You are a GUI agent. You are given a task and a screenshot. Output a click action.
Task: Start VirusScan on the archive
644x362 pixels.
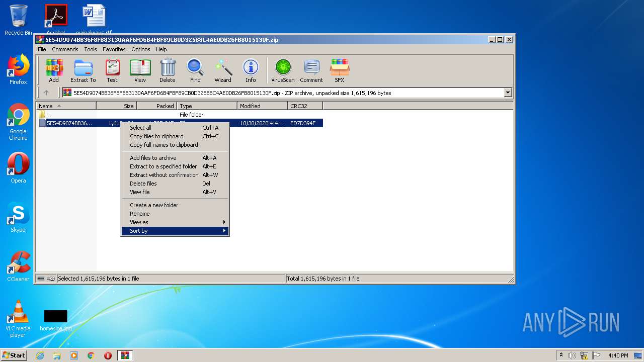283,70
